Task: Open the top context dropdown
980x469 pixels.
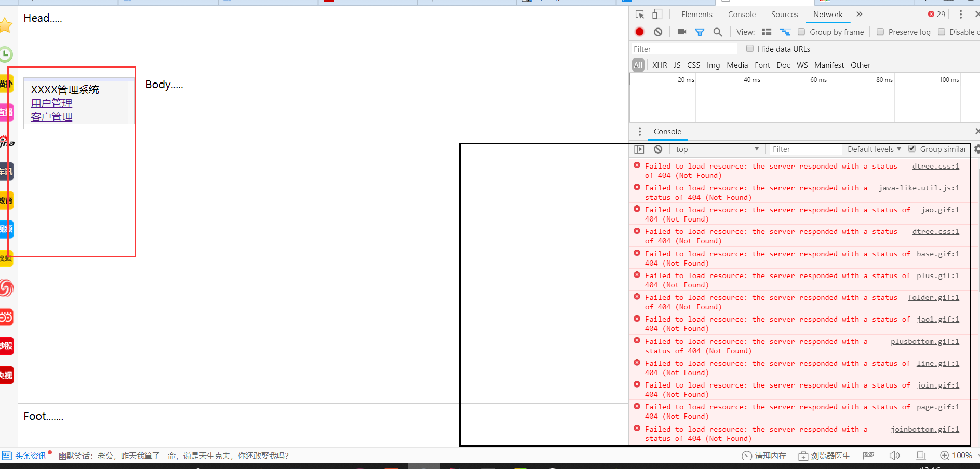Action: tap(717, 149)
